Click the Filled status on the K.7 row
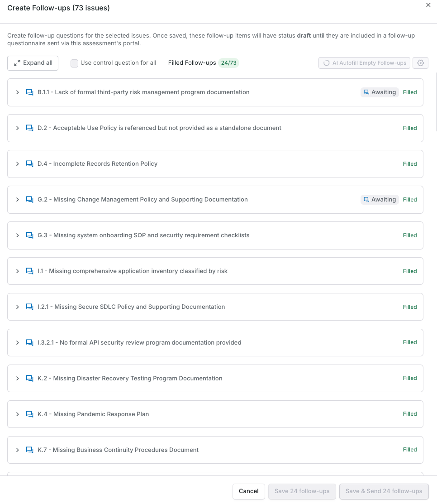The height and width of the screenshot is (504, 437). point(410,450)
